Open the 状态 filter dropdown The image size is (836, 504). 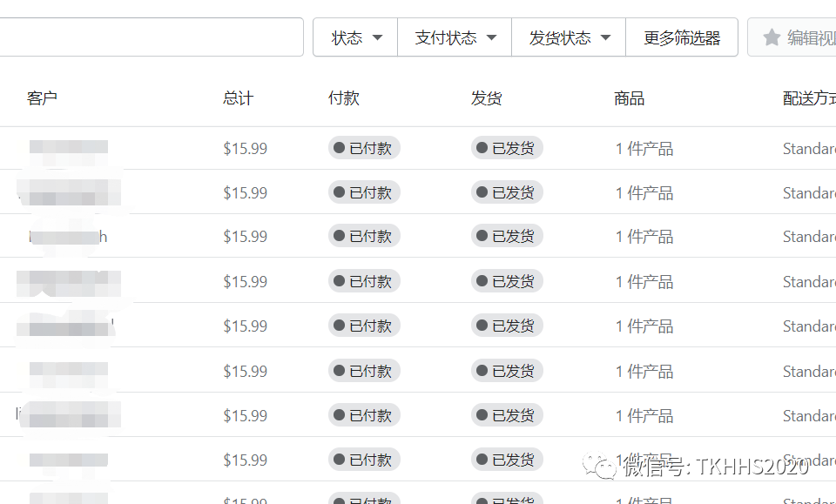point(355,37)
